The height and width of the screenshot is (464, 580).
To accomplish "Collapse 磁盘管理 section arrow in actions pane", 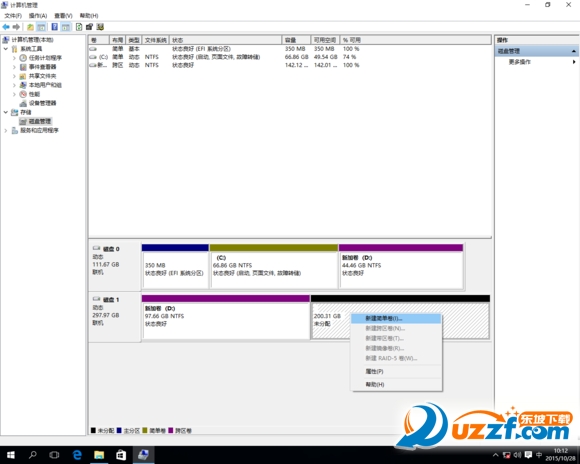I will pyautogui.click(x=573, y=51).
